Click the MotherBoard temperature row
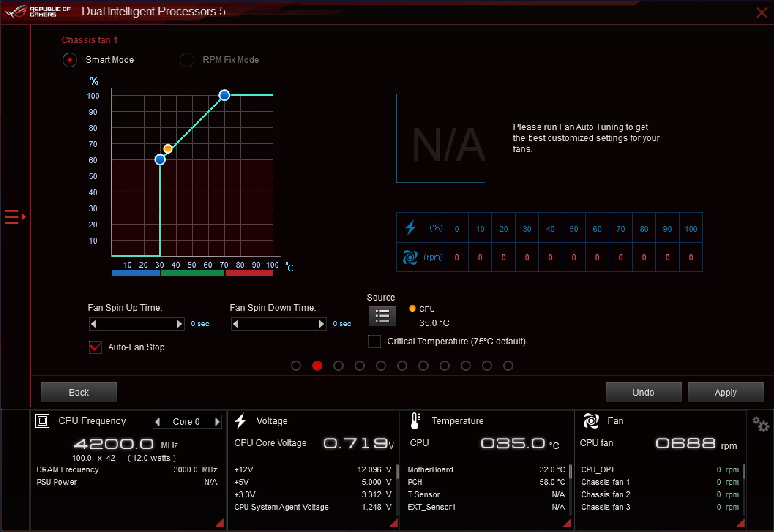 486,470
